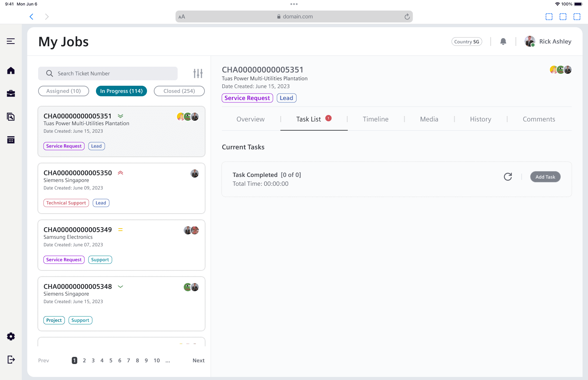The height and width of the screenshot is (380, 588).
Task: Click the three-dot multitasking menu at top
Action: 294,4
